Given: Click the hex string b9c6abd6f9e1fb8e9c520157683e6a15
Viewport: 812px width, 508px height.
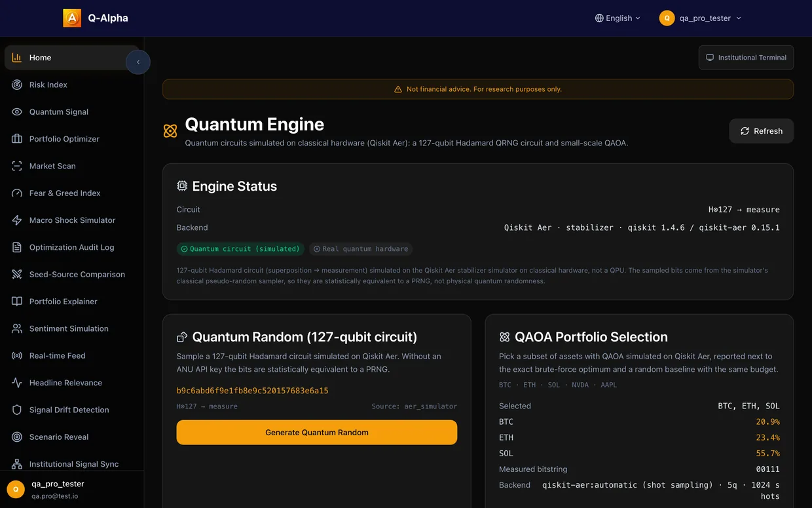Looking at the screenshot, I should coord(253,391).
